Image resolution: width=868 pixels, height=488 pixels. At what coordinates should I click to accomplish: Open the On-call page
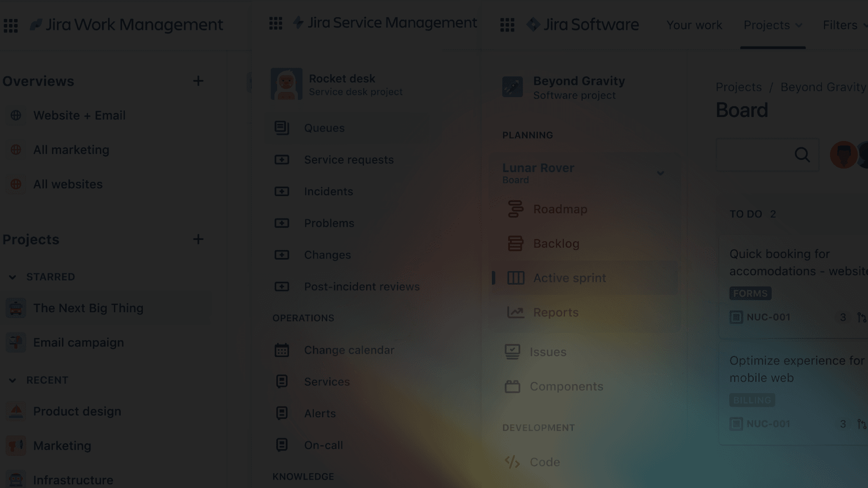323,445
